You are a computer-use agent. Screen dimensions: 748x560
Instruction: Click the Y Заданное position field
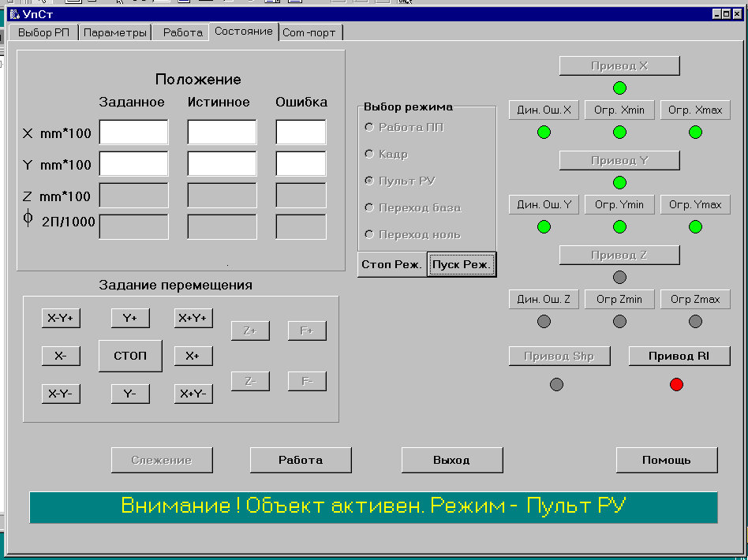(x=133, y=163)
